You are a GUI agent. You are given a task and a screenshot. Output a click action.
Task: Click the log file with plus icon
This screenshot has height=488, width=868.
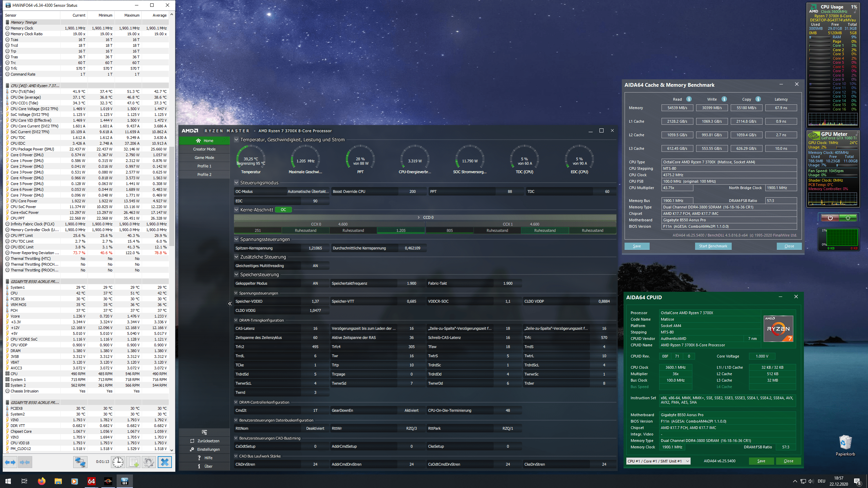[x=134, y=462]
